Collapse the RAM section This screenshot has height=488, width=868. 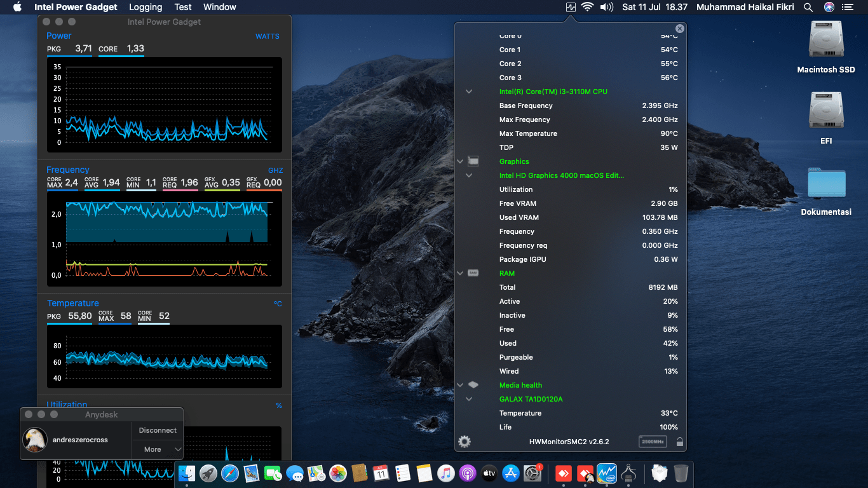[460, 273]
